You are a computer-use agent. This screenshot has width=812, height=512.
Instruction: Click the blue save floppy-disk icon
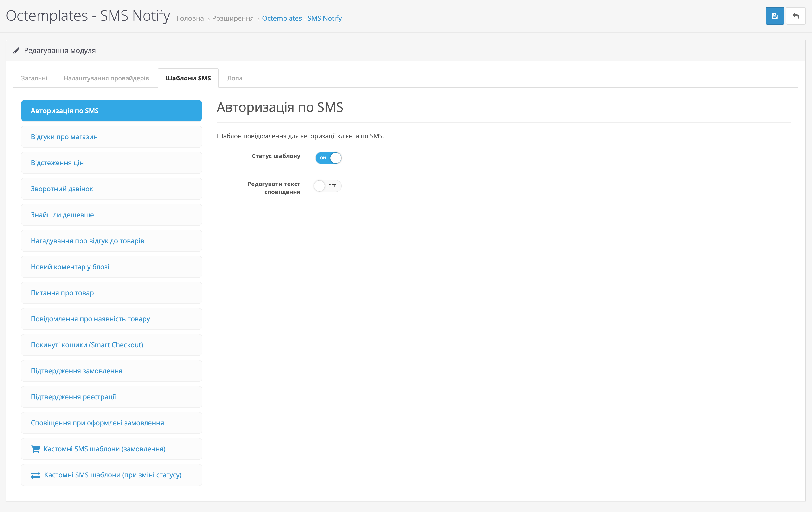tap(774, 16)
